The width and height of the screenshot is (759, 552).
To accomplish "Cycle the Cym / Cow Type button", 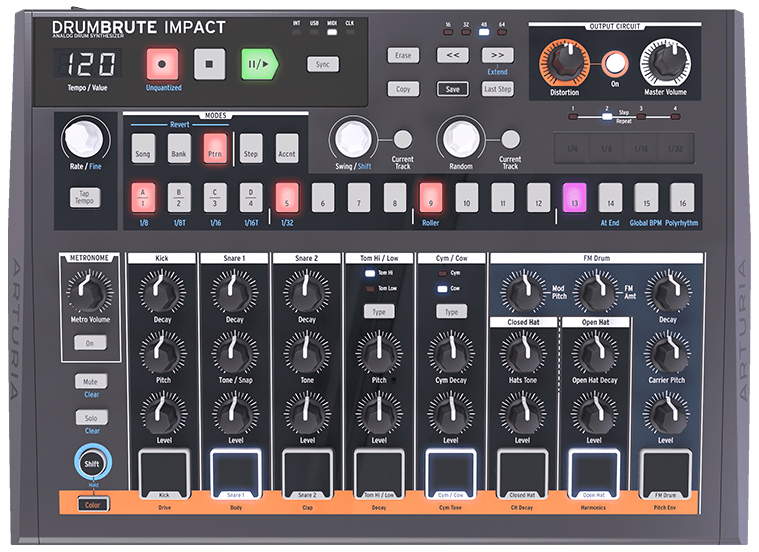I will point(450,312).
